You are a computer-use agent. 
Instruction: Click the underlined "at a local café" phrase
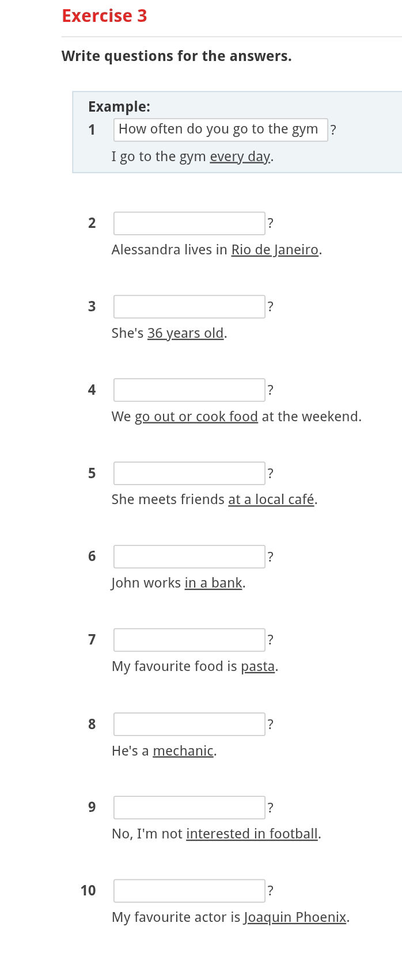point(271,499)
